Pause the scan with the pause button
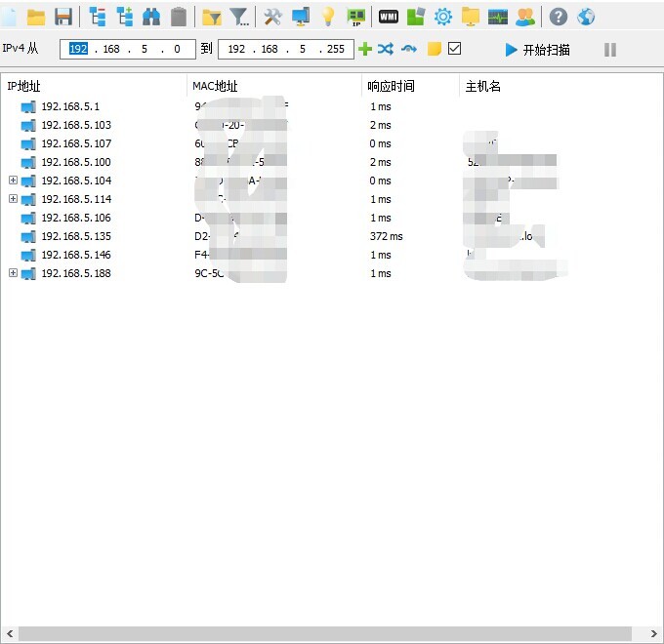Screen dimensions: 664x644 click(610, 50)
